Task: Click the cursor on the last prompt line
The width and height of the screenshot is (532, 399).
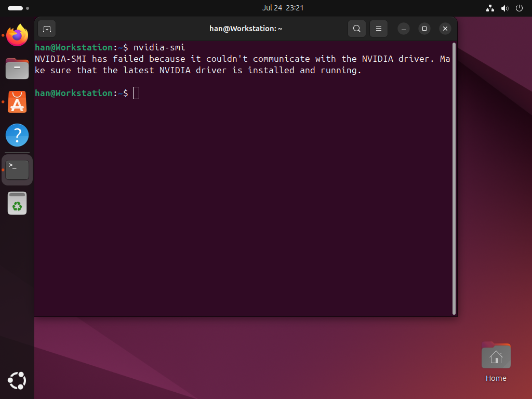Action: point(136,93)
